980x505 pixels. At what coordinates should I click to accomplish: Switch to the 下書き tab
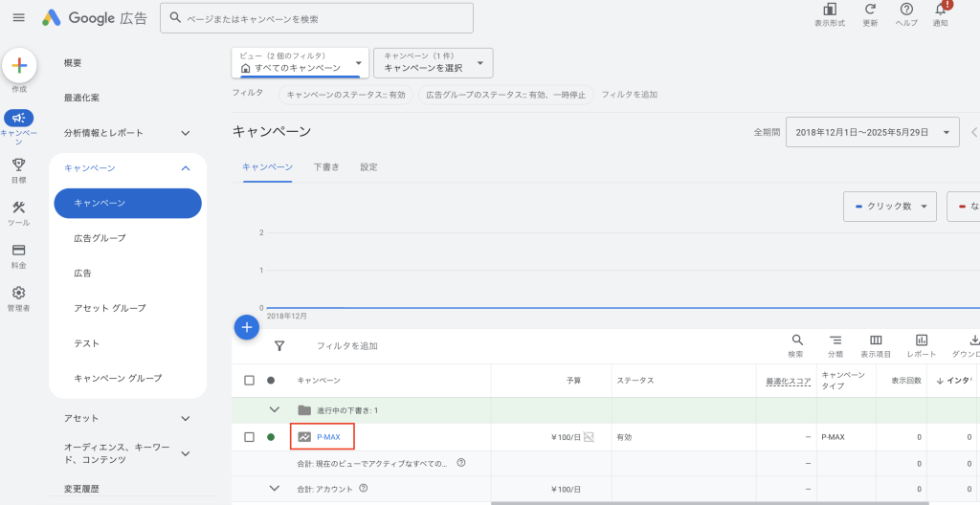(x=325, y=166)
